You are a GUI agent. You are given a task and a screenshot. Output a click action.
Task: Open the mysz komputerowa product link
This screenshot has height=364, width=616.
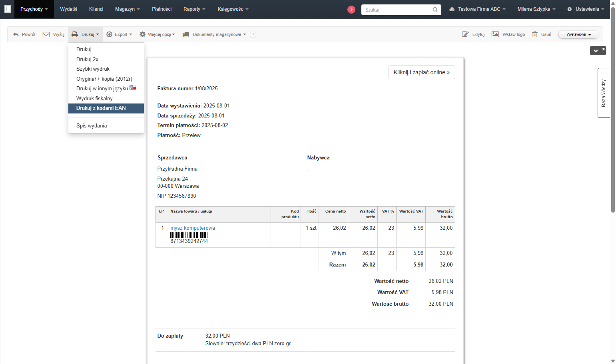[x=193, y=228]
